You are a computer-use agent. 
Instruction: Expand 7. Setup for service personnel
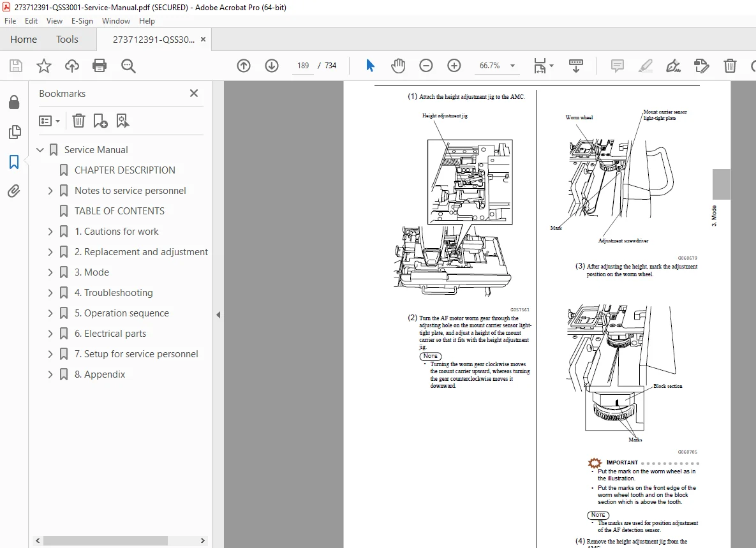[x=50, y=354]
